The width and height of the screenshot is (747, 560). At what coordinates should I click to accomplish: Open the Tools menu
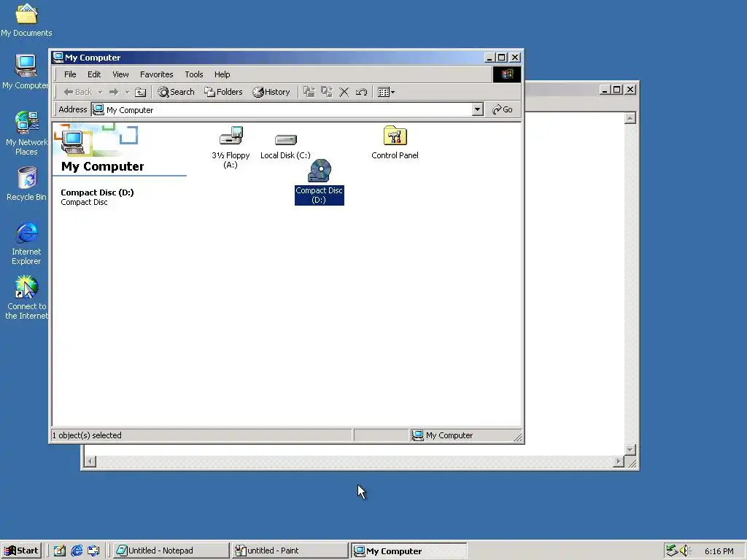[194, 74]
